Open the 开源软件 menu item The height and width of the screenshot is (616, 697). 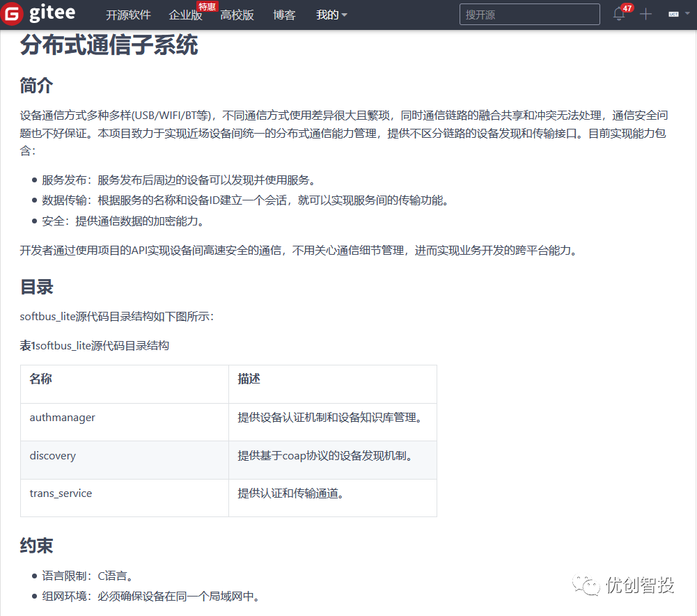[128, 15]
